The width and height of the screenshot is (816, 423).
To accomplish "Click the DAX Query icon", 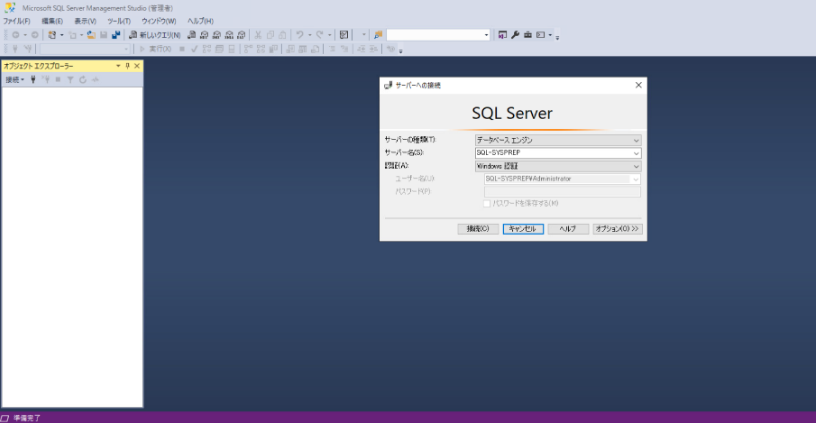I will tap(241, 35).
